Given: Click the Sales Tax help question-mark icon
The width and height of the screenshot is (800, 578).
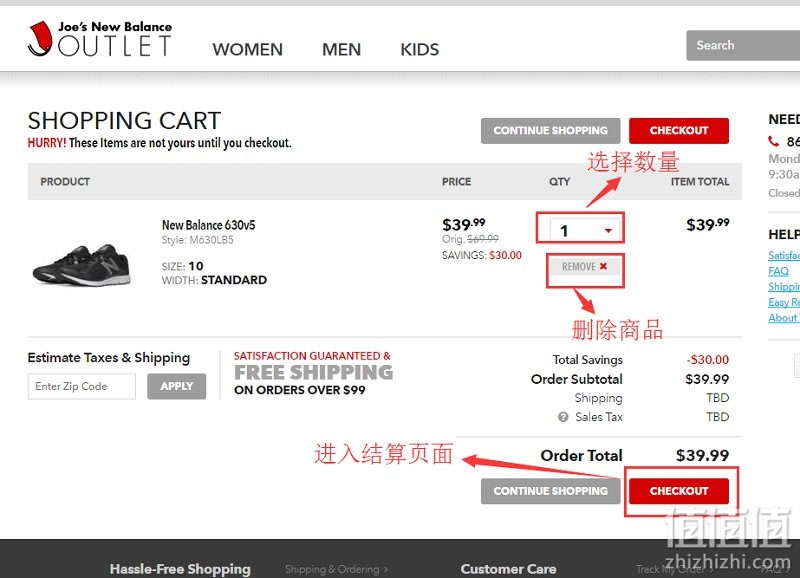Looking at the screenshot, I should (563, 417).
